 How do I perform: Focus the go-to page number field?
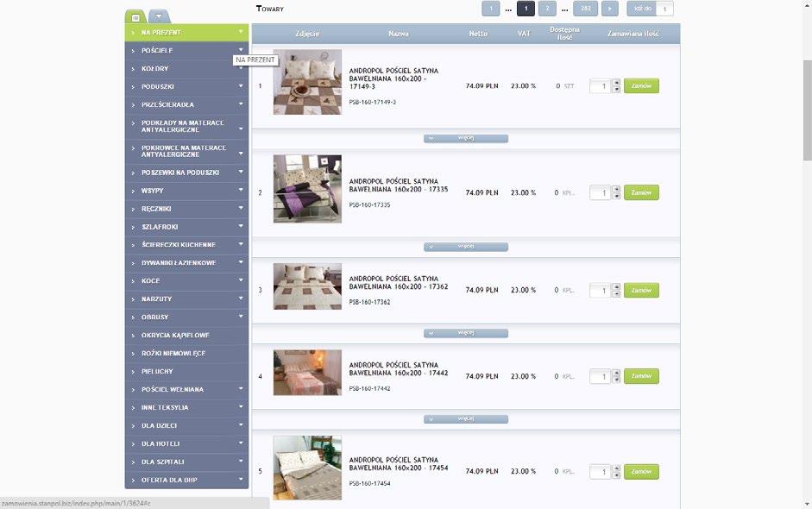click(665, 9)
